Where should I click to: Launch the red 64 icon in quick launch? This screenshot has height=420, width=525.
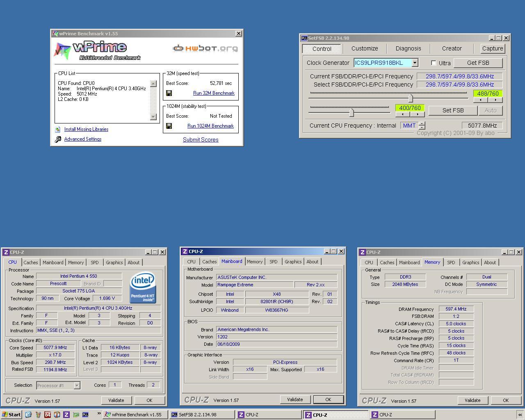click(x=48, y=415)
